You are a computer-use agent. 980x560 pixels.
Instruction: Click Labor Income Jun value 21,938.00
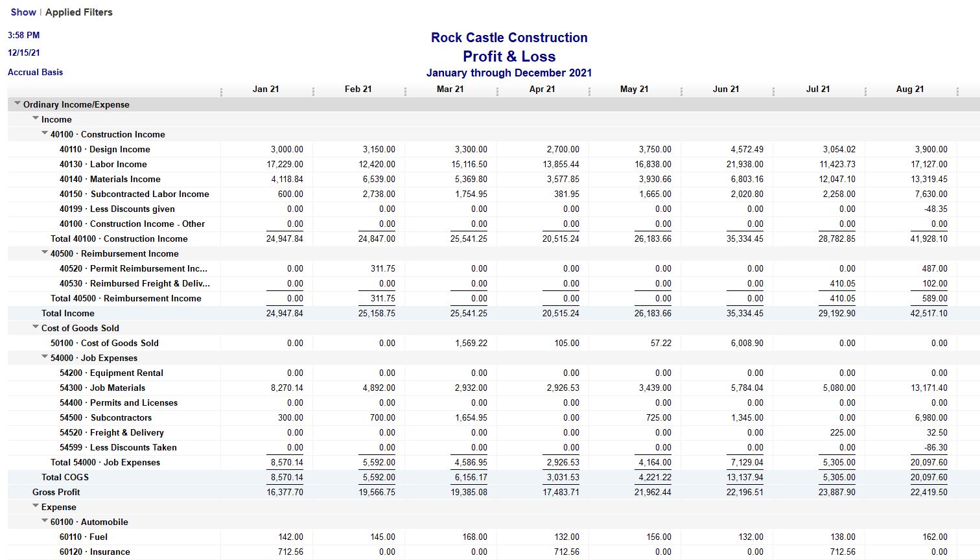point(745,164)
